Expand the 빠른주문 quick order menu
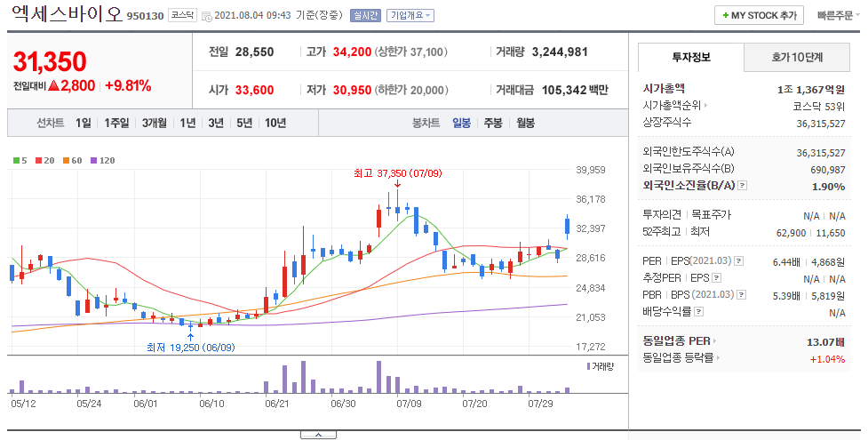 [x=838, y=15]
